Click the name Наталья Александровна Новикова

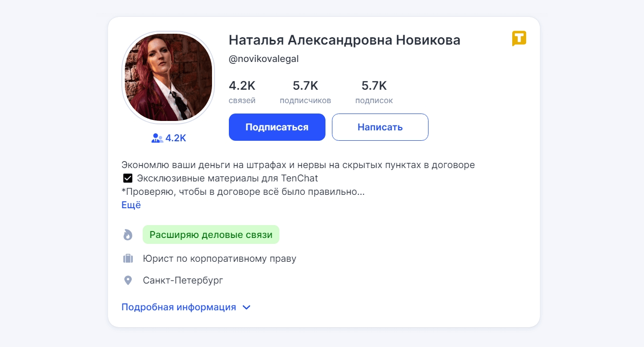click(344, 40)
